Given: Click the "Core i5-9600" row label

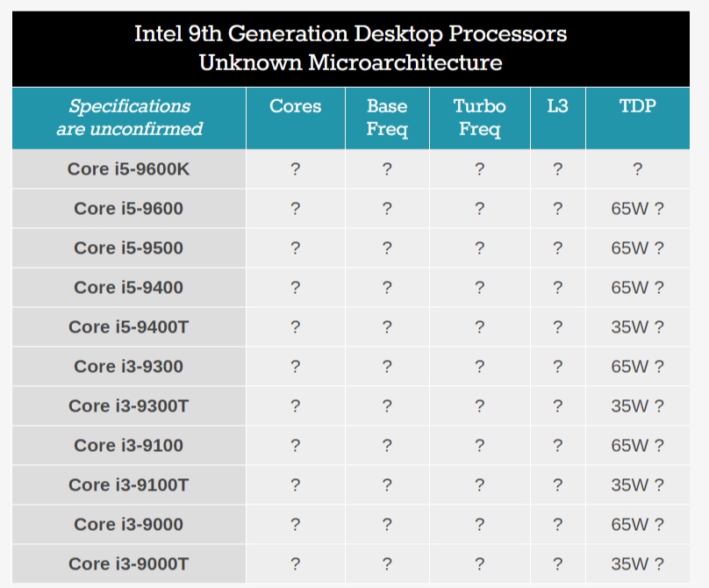Looking at the screenshot, I should (x=128, y=209).
